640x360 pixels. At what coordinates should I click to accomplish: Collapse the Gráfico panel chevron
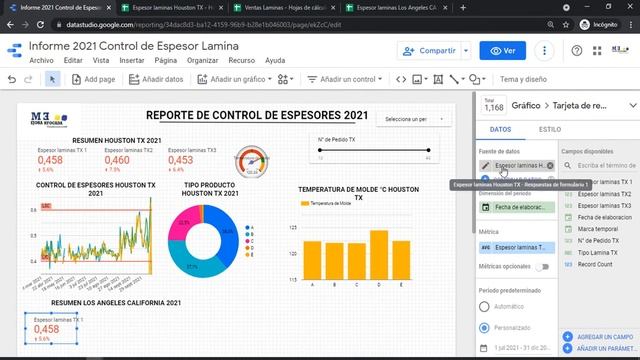click(632, 106)
